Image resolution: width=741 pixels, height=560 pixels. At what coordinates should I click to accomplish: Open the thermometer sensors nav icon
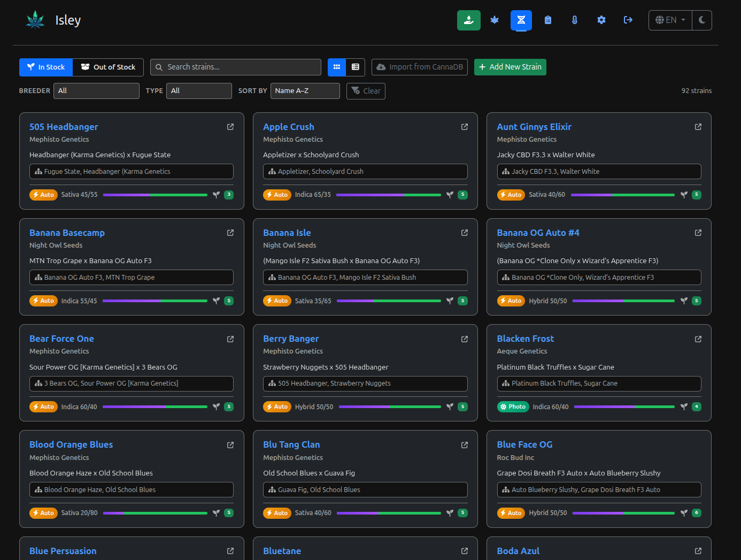click(575, 20)
